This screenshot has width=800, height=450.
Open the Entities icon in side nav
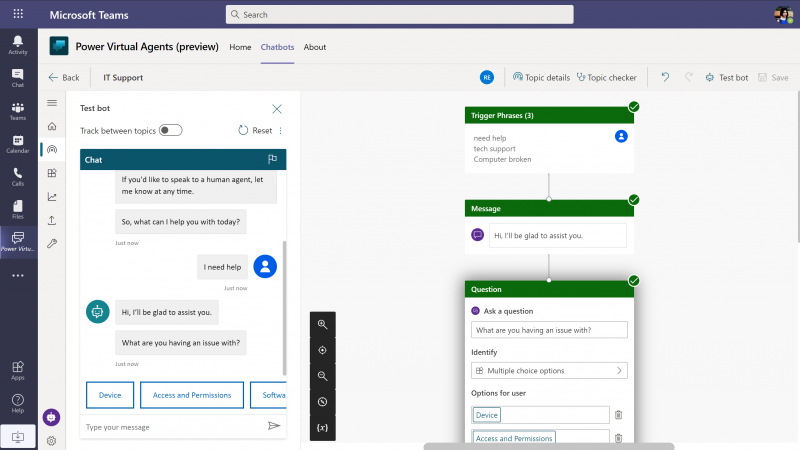pos(52,173)
